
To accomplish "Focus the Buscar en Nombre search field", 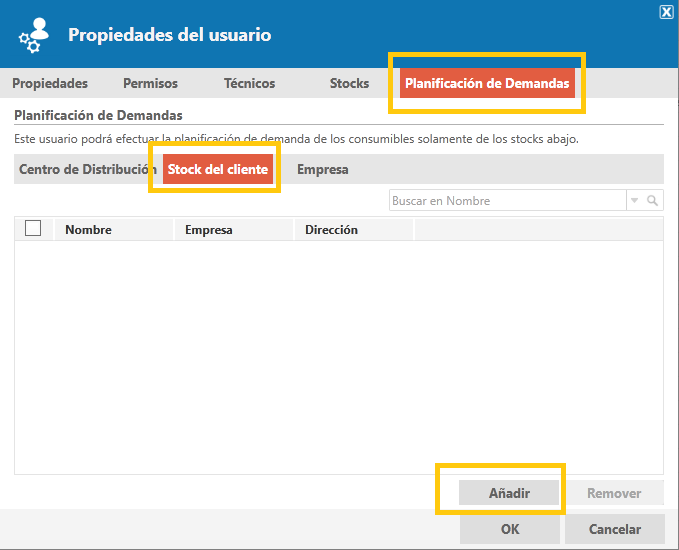I will pos(508,201).
